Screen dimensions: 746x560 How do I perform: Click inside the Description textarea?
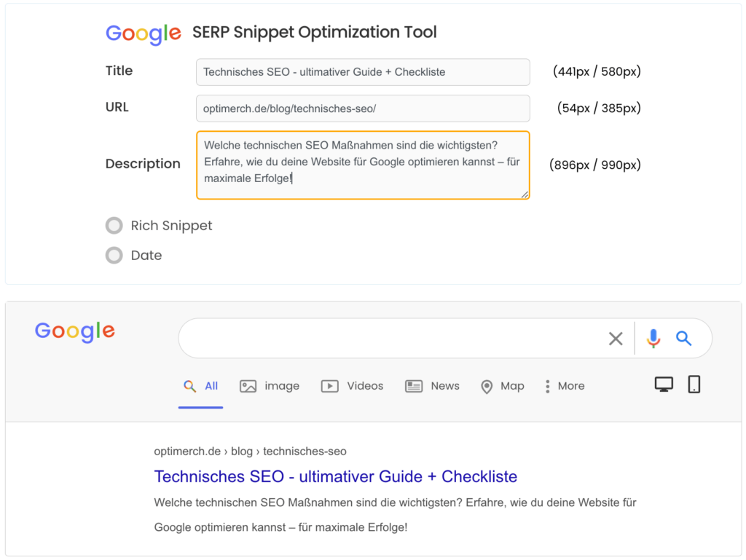point(363,165)
